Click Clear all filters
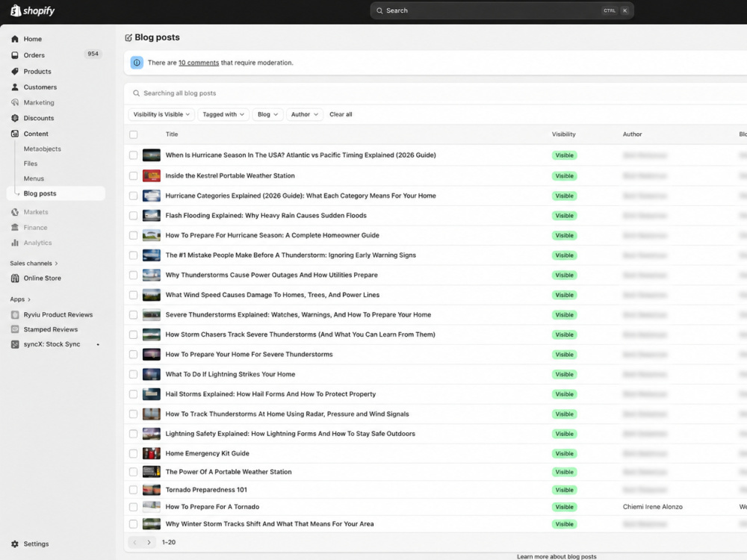The height and width of the screenshot is (560, 747). 341,114
